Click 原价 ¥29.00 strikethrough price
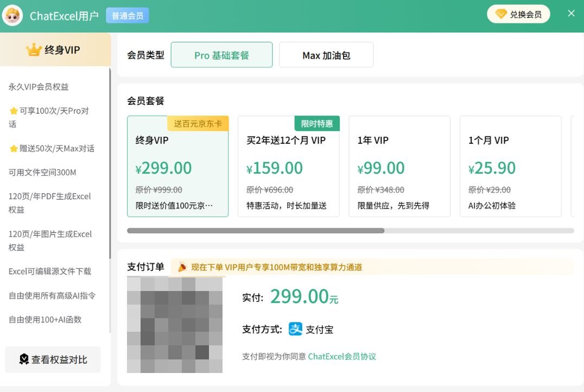This screenshot has height=392, width=584. click(x=490, y=189)
